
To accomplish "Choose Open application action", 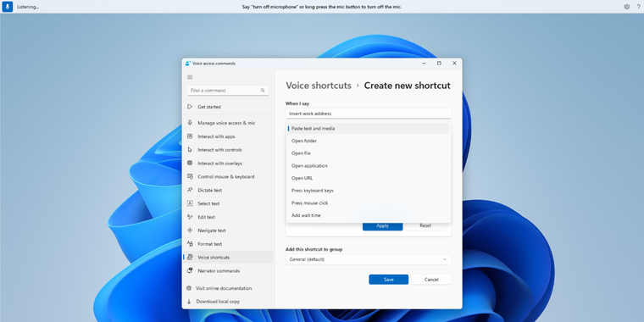I will tap(369, 166).
